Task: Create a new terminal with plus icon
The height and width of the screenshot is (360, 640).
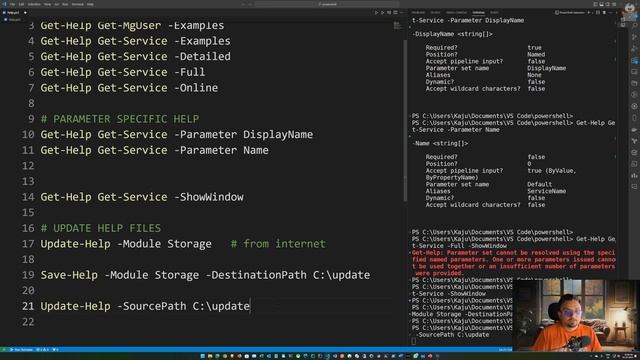Action: point(588,13)
